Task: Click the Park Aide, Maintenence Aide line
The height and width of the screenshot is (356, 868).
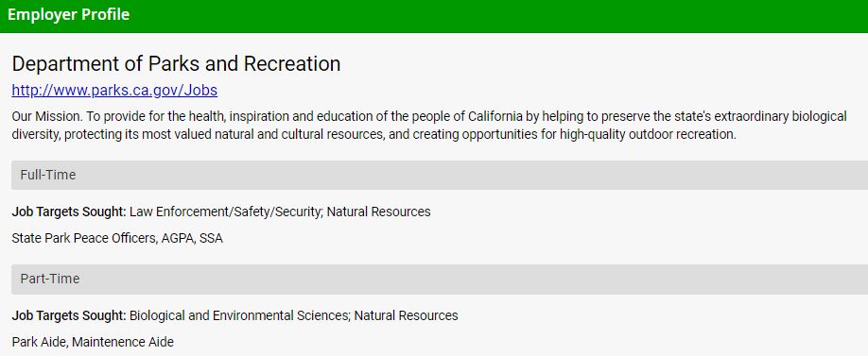Action: click(x=93, y=342)
